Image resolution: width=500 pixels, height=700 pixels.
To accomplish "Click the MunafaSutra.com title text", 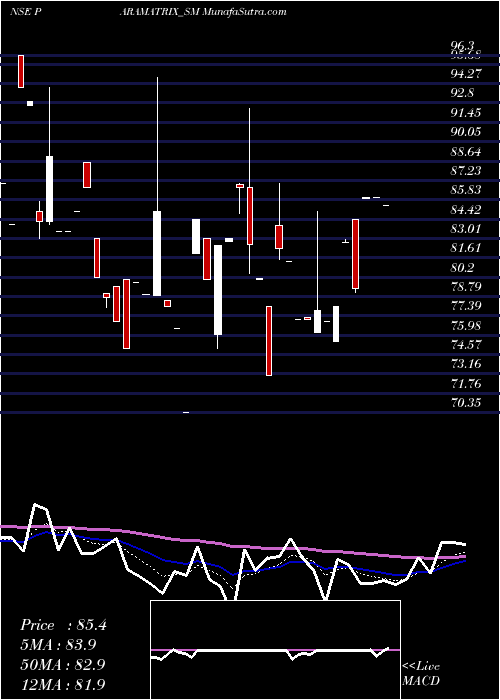I will (x=245, y=12).
